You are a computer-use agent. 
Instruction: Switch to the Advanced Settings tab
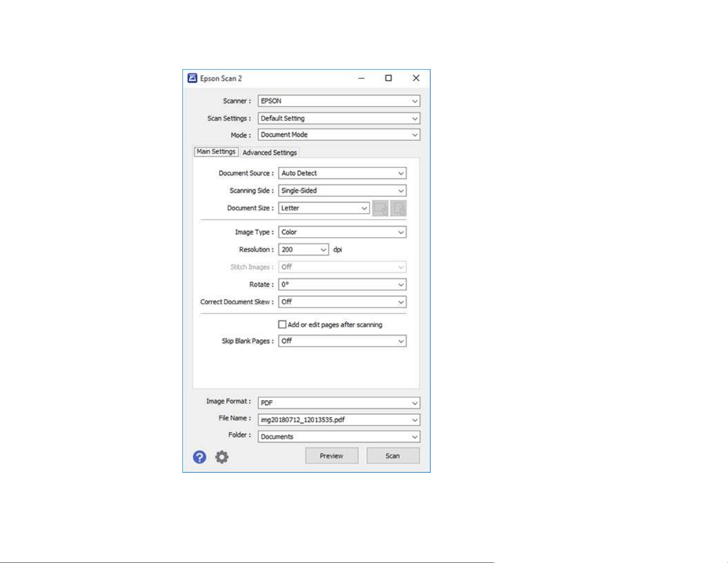click(x=270, y=153)
